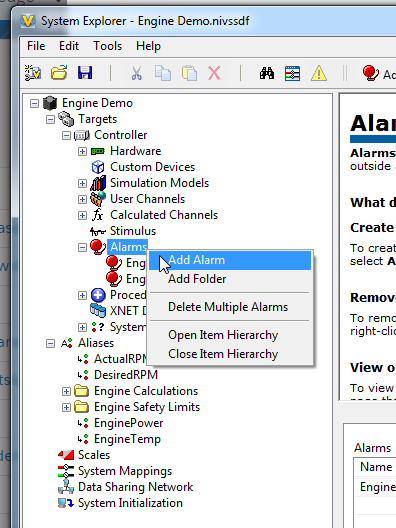Expand the User Channels node

[82, 199]
